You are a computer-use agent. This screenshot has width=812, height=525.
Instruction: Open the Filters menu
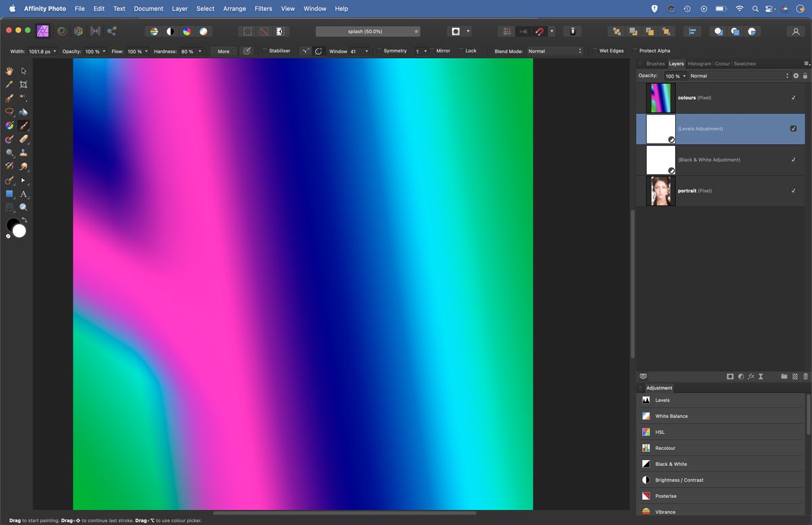pyautogui.click(x=263, y=8)
